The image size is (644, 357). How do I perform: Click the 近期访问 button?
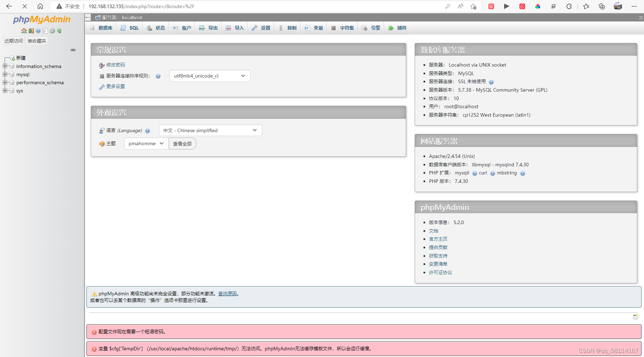tap(14, 41)
